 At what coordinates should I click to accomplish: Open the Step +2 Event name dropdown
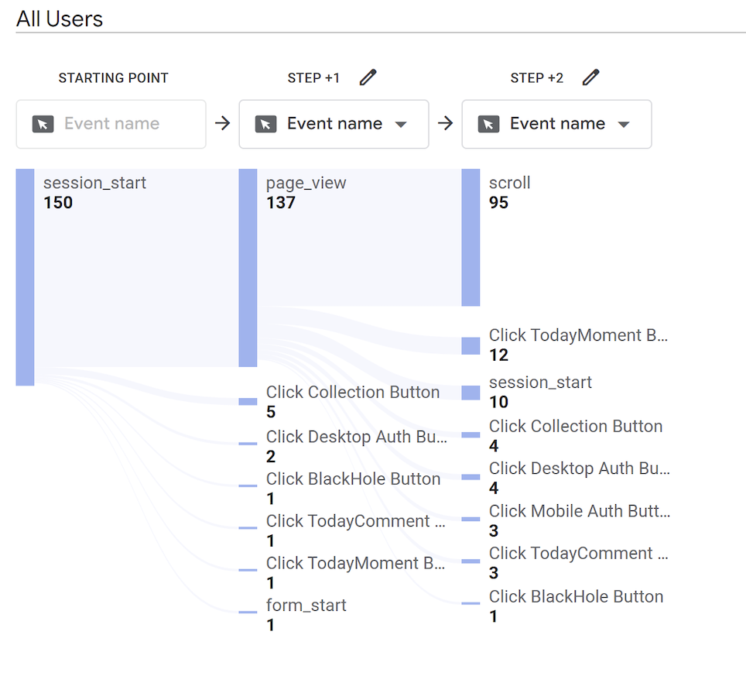point(624,125)
